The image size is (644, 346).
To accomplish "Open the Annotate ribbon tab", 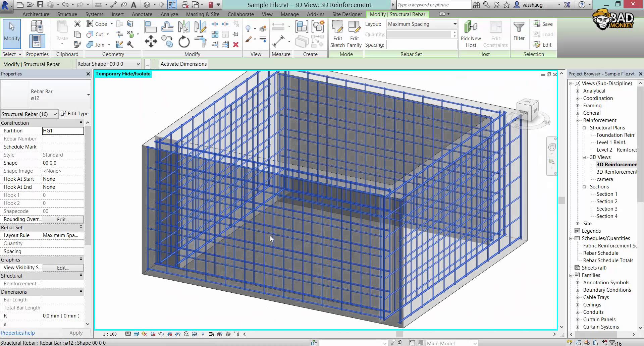I will (x=142, y=14).
